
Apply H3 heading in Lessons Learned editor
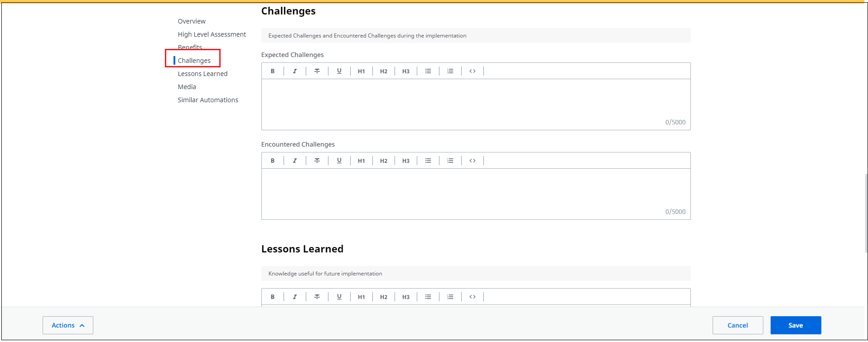click(406, 297)
